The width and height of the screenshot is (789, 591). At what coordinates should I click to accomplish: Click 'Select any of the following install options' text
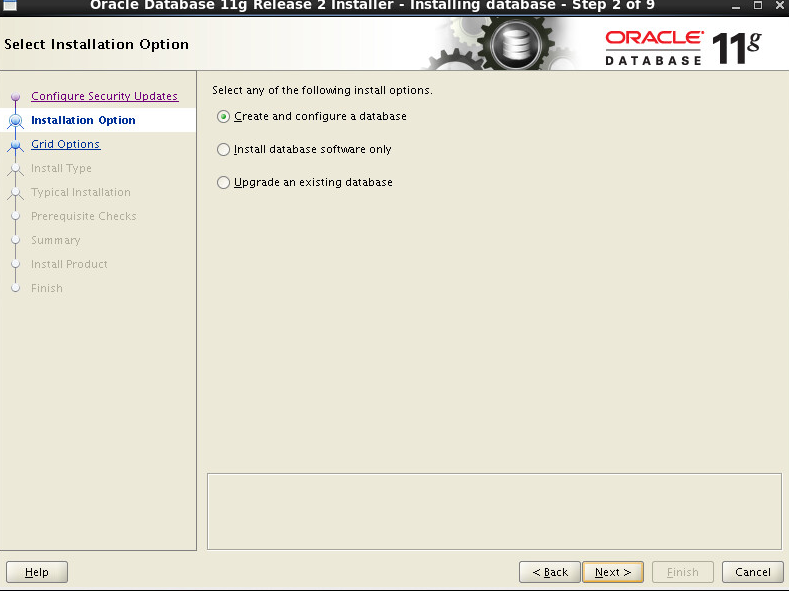click(x=322, y=91)
